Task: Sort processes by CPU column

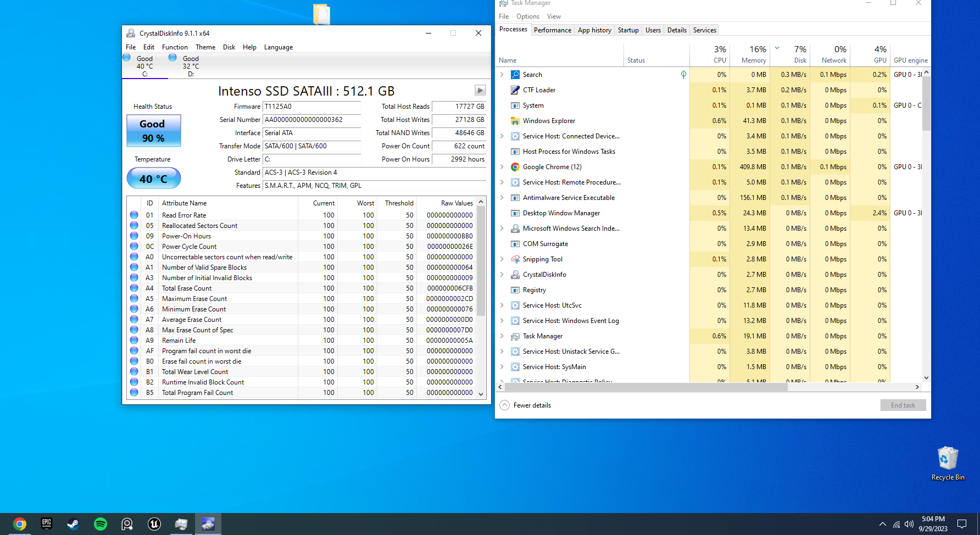Action: (x=709, y=54)
